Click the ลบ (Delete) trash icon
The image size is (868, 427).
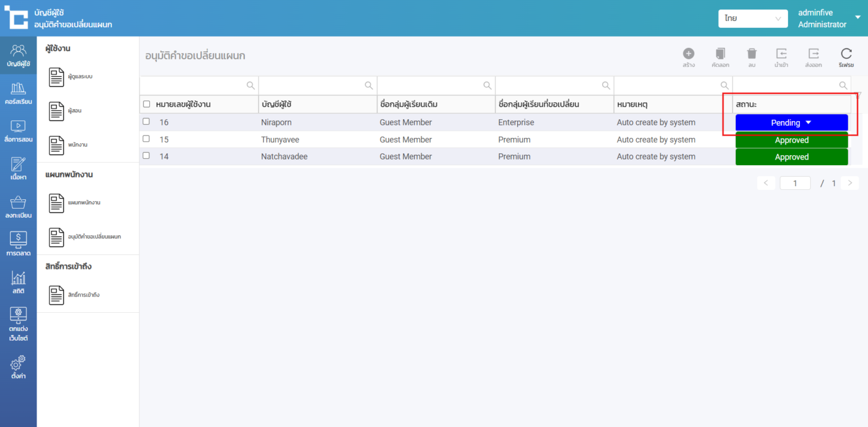pos(751,54)
